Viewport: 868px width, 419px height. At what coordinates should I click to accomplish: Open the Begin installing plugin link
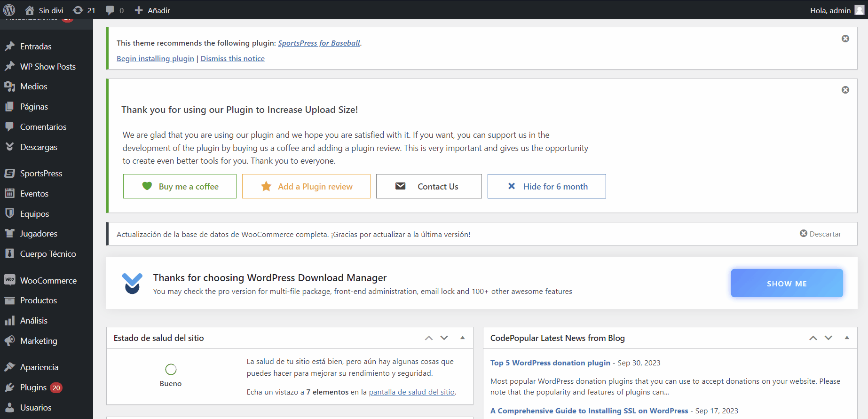pos(155,58)
